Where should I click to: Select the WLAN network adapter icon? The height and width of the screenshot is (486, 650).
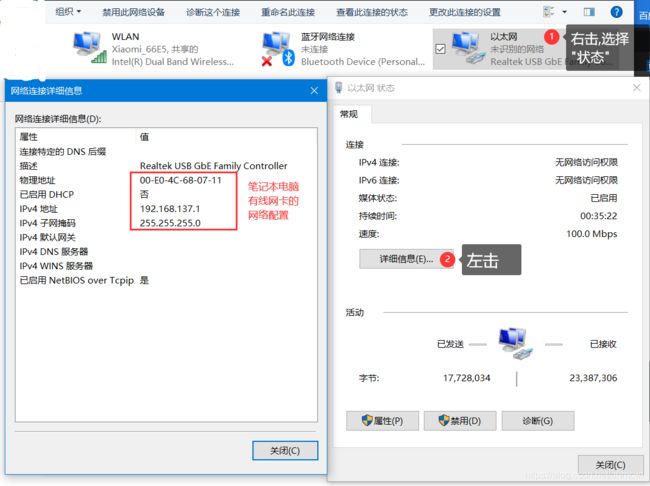(x=90, y=48)
